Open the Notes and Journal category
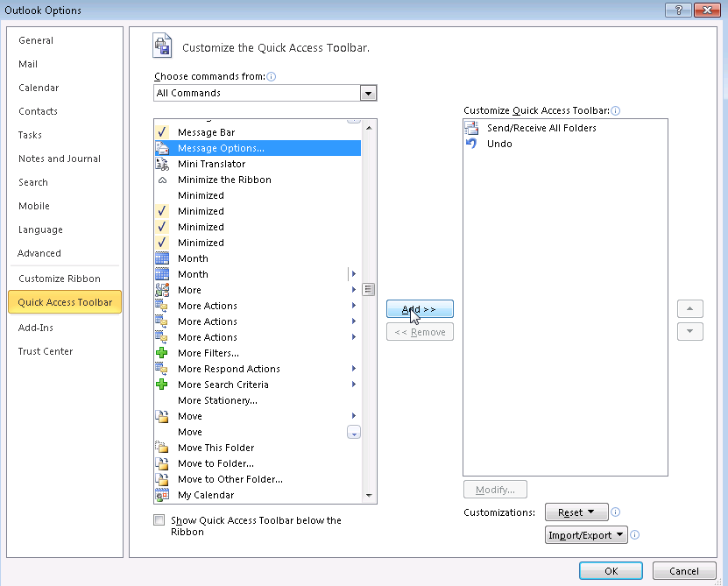 (x=60, y=159)
